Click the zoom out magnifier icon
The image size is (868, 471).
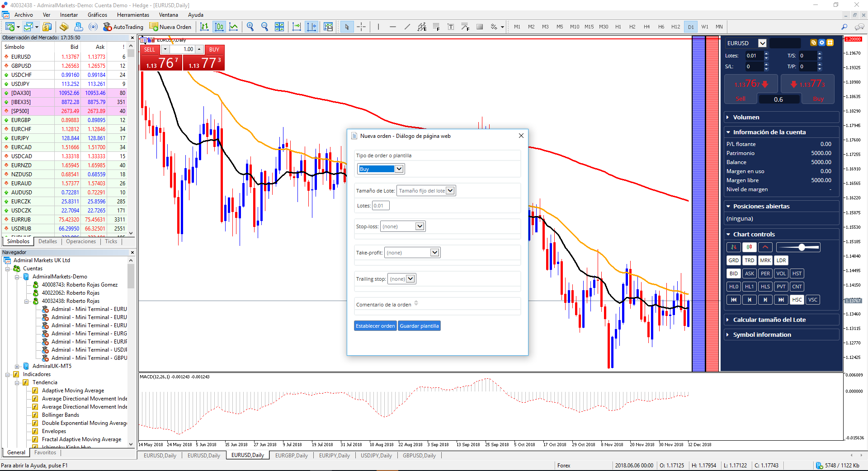(x=264, y=27)
